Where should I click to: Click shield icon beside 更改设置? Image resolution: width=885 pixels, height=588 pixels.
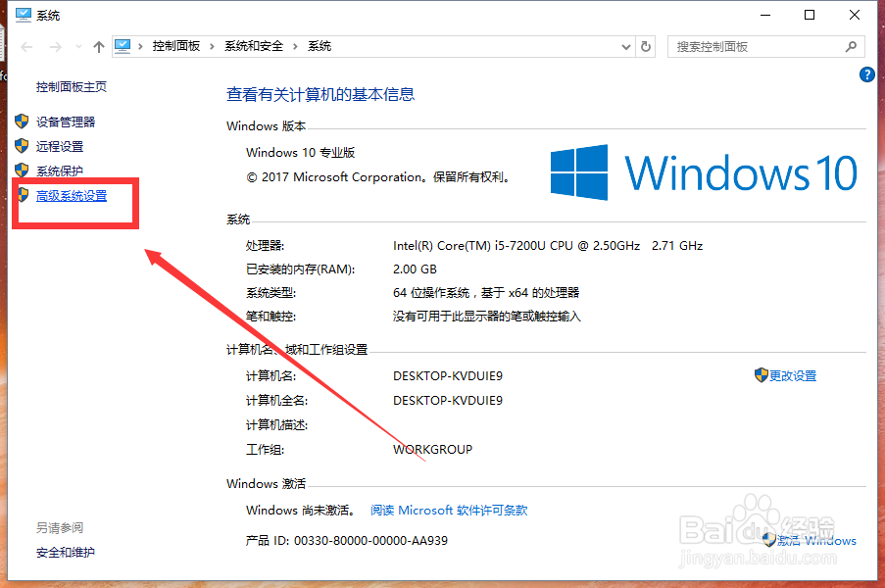tap(761, 374)
